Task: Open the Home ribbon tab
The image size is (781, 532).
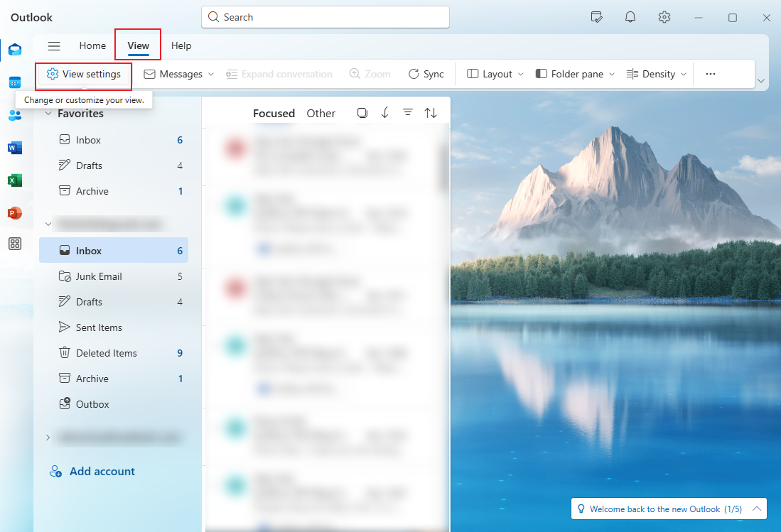Action: point(92,45)
